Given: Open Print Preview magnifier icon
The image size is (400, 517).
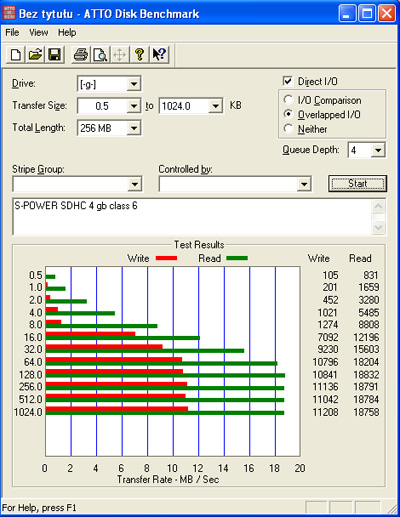Looking at the screenshot, I should pyautogui.click(x=100, y=55).
